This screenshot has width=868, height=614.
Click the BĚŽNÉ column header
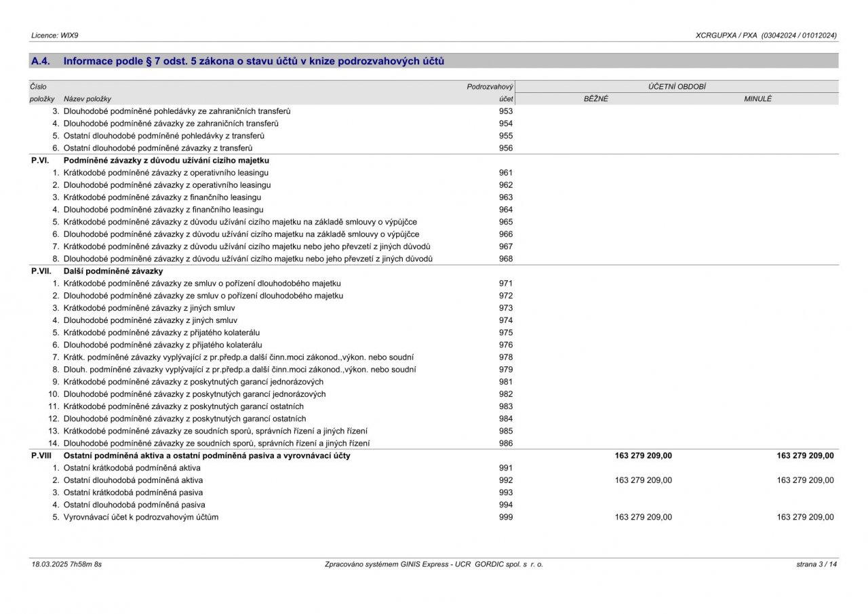596,99
